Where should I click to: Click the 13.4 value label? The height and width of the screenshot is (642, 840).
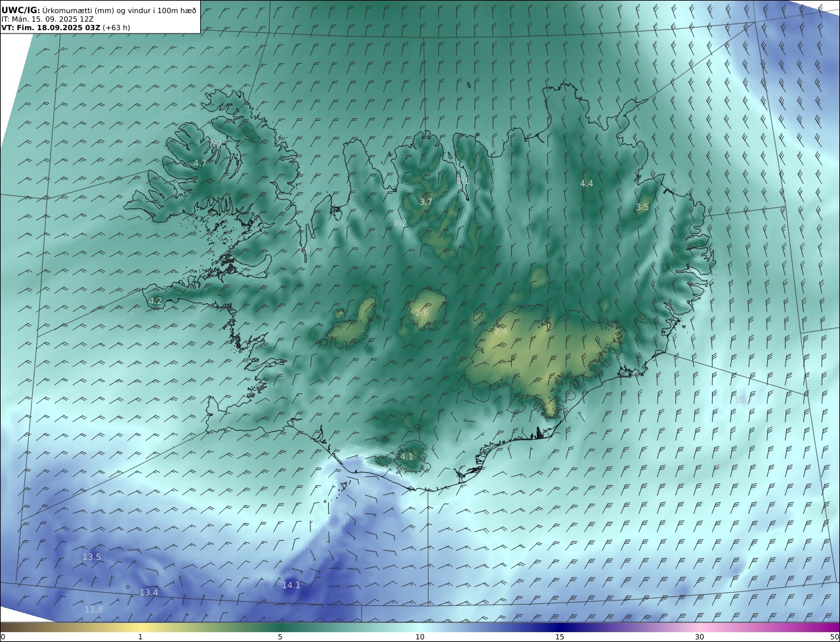pyautogui.click(x=149, y=592)
